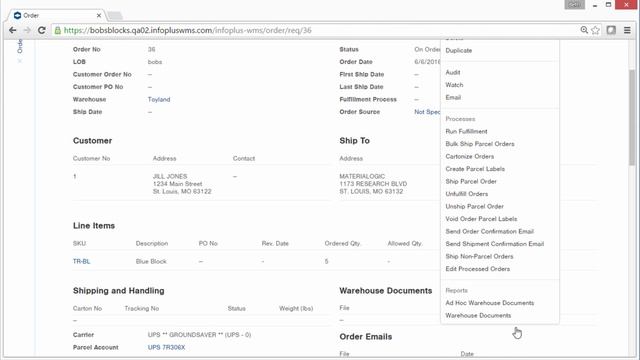
Task: Maximize the browser window
Action: click(x=608, y=5)
